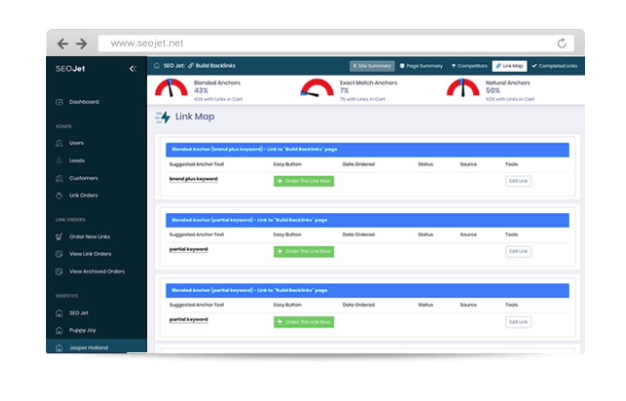Click the Build Backlinks breadcrumb link

click(215, 66)
